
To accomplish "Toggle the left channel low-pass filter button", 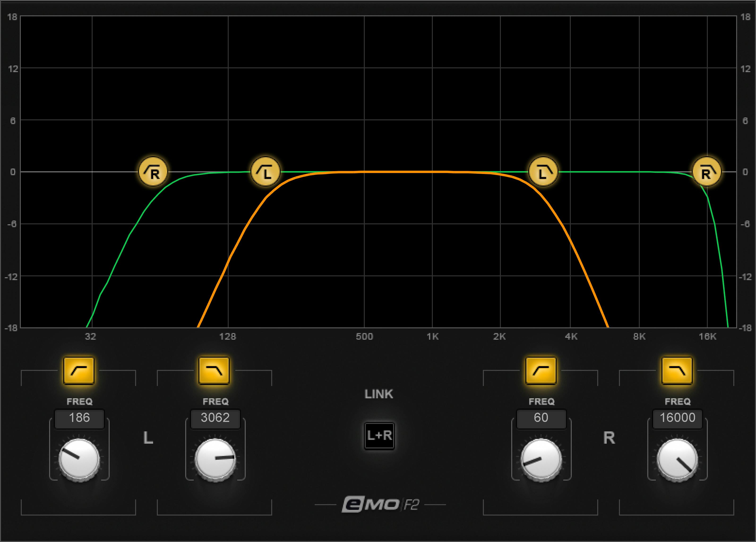I will point(214,371).
